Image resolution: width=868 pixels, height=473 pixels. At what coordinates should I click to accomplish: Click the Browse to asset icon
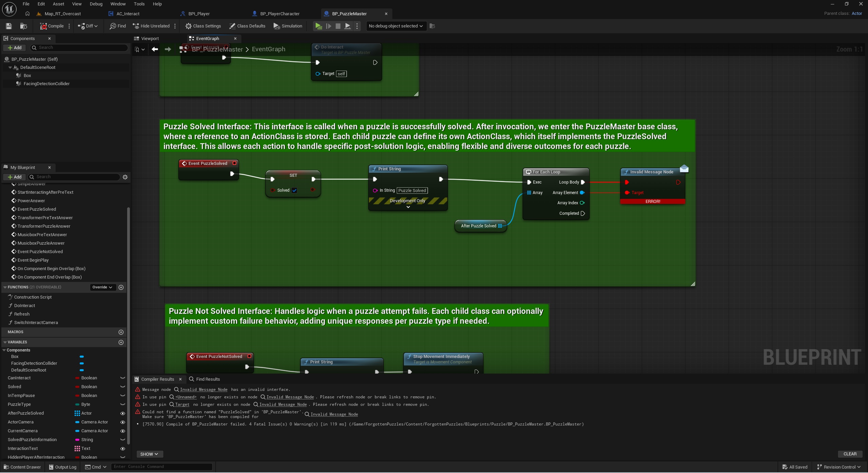pyautogui.click(x=23, y=26)
